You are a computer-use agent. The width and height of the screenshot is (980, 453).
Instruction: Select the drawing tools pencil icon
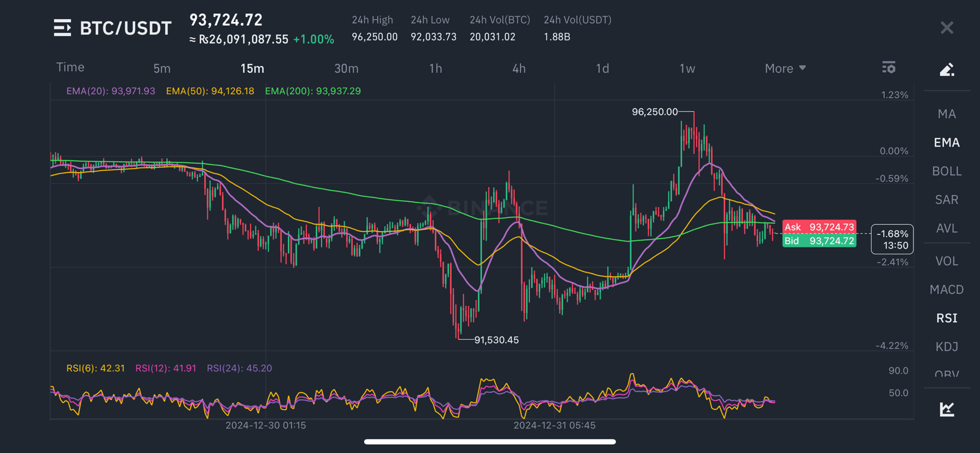[947, 69]
